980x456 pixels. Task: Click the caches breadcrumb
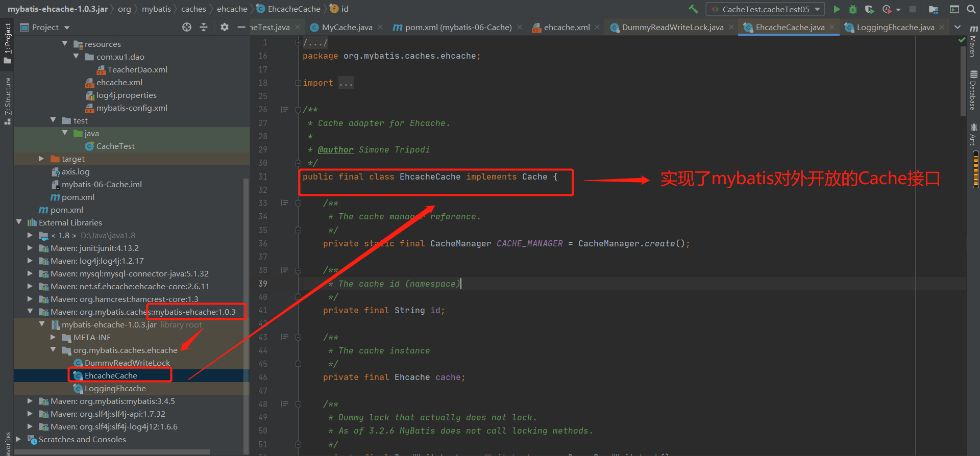pos(193,9)
